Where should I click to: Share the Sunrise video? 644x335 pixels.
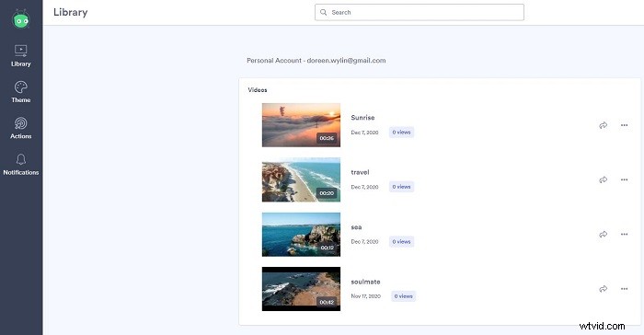(603, 125)
